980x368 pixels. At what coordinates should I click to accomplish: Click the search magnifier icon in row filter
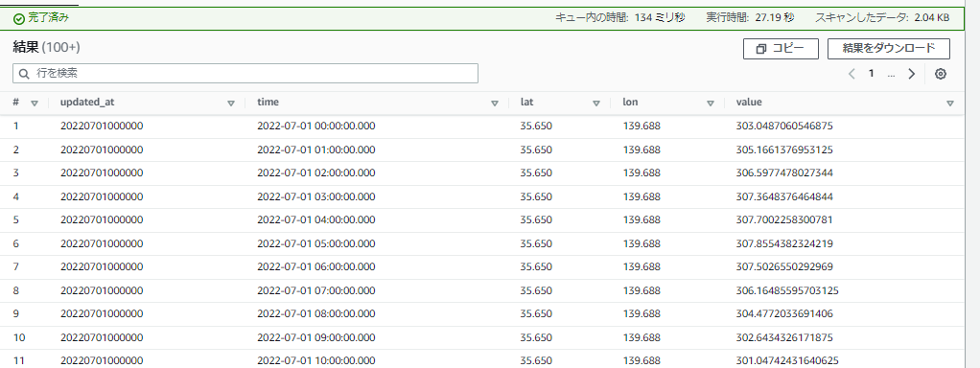[24, 74]
